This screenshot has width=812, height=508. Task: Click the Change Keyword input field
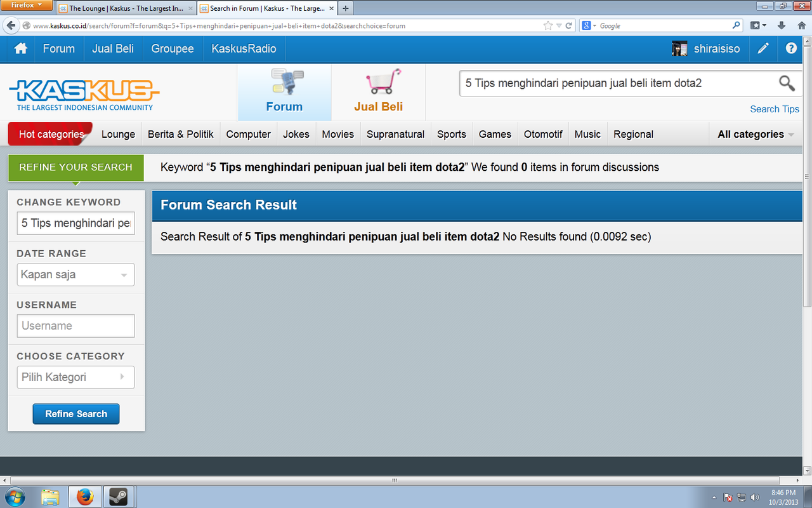(75, 224)
